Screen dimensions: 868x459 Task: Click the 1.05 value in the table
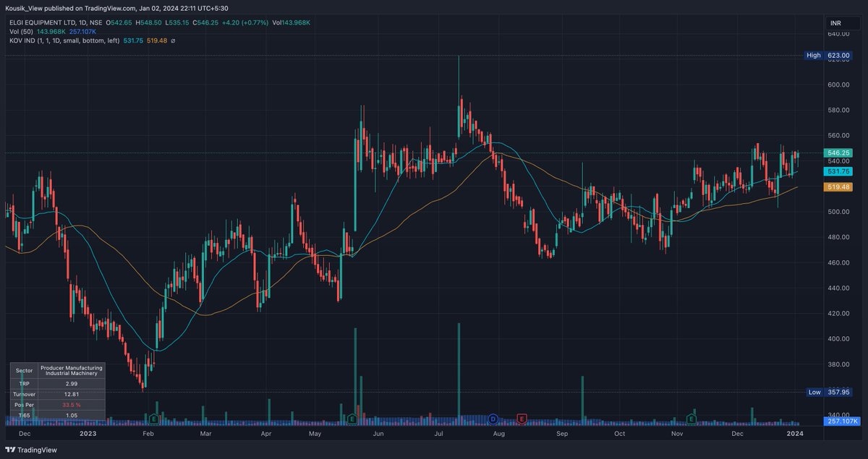click(71, 416)
